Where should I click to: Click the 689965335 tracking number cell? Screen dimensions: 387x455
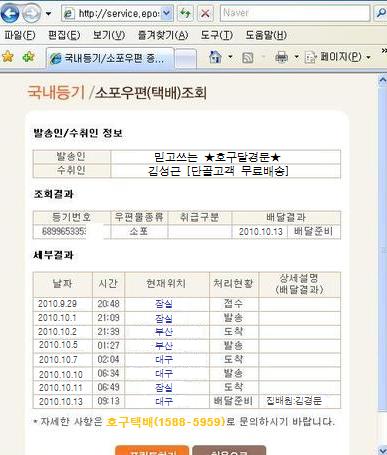(x=71, y=232)
